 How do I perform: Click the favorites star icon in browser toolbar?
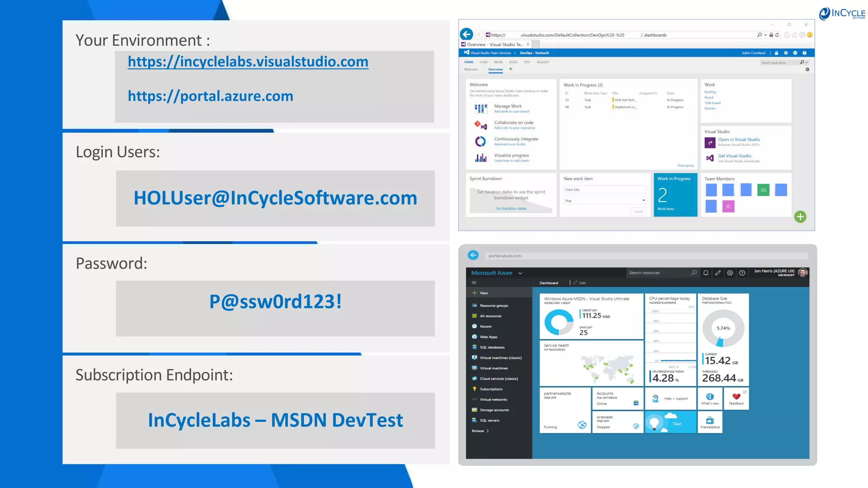tap(795, 35)
